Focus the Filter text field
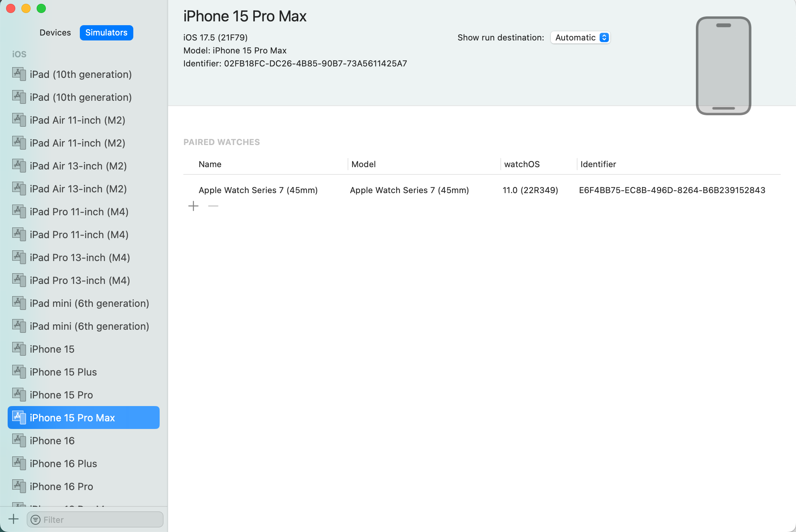The width and height of the screenshot is (796, 532). (95, 520)
